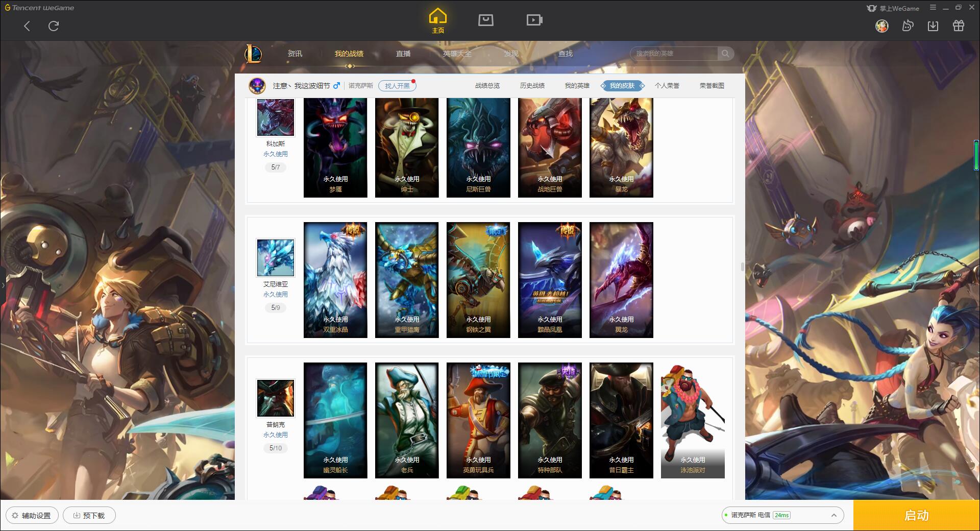Open the 昔日霸主 skin card

pos(621,420)
